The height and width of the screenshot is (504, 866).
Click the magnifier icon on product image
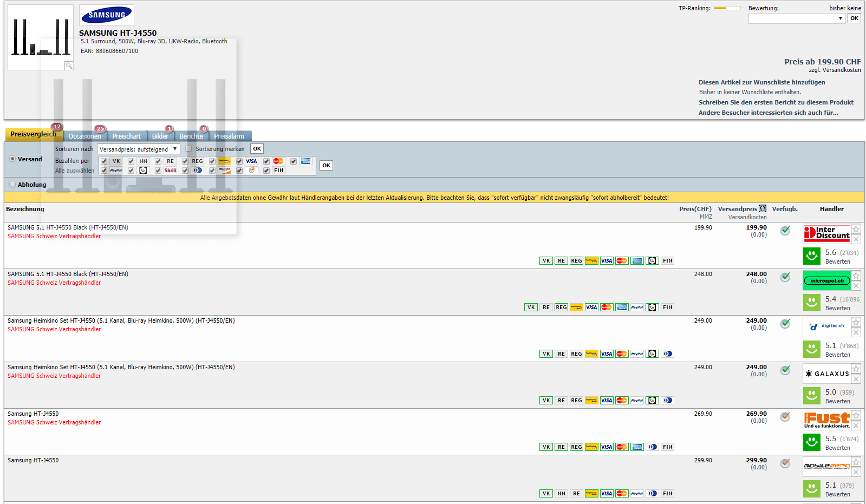pos(69,66)
